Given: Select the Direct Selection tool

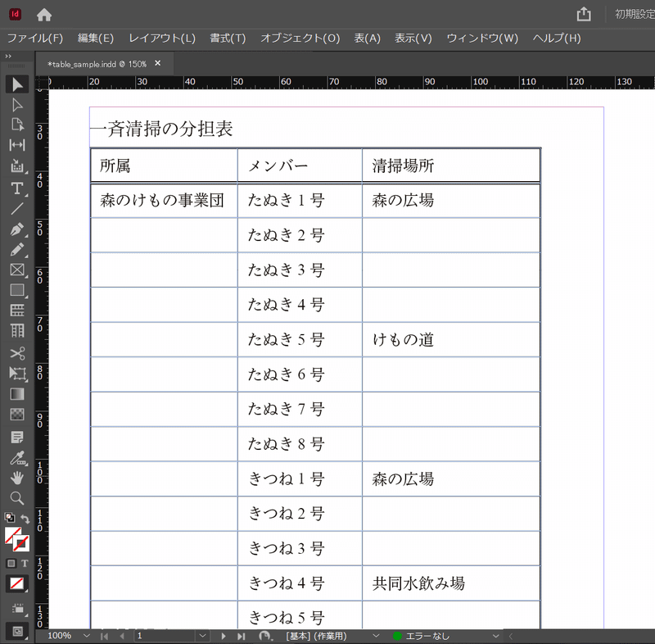Looking at the screenshot, I should pyautogui.click(x=17, y=105).
